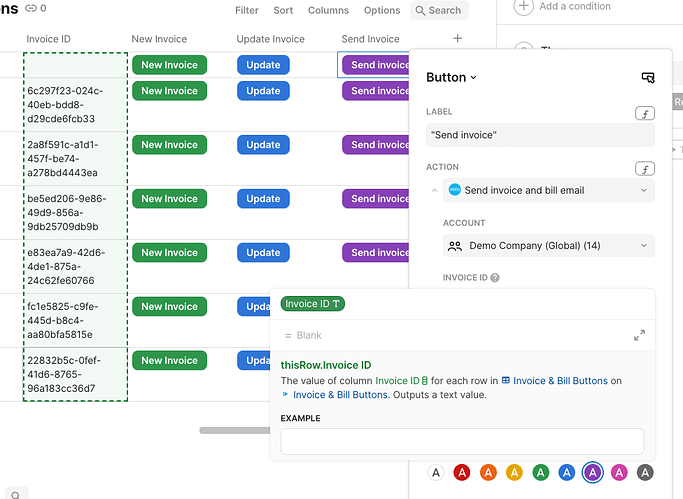Click the New Invoice column header

(159, 39)
